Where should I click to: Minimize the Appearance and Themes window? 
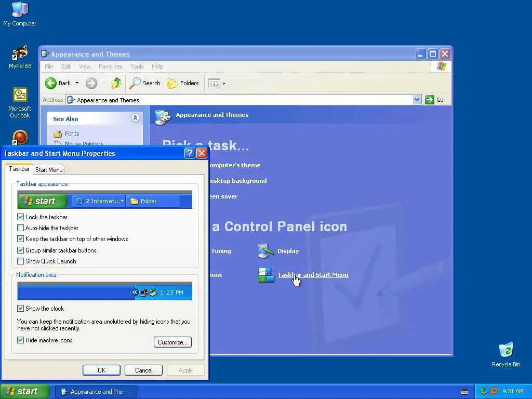point(421,54)
